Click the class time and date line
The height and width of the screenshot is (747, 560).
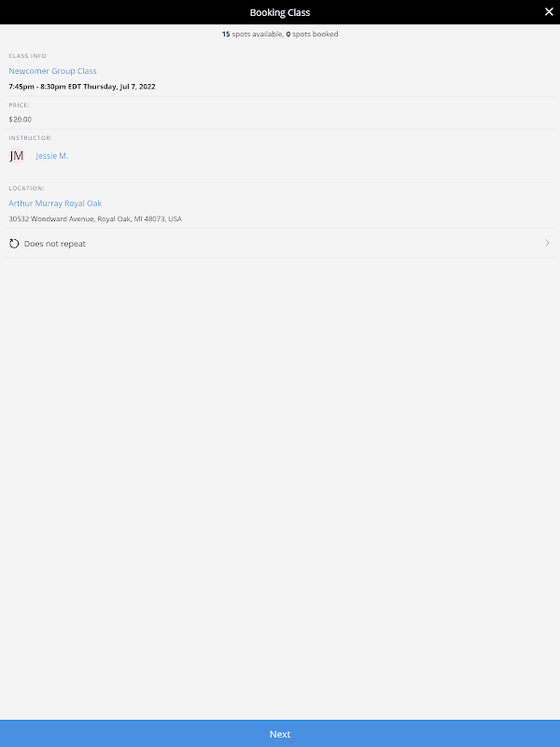82,87
